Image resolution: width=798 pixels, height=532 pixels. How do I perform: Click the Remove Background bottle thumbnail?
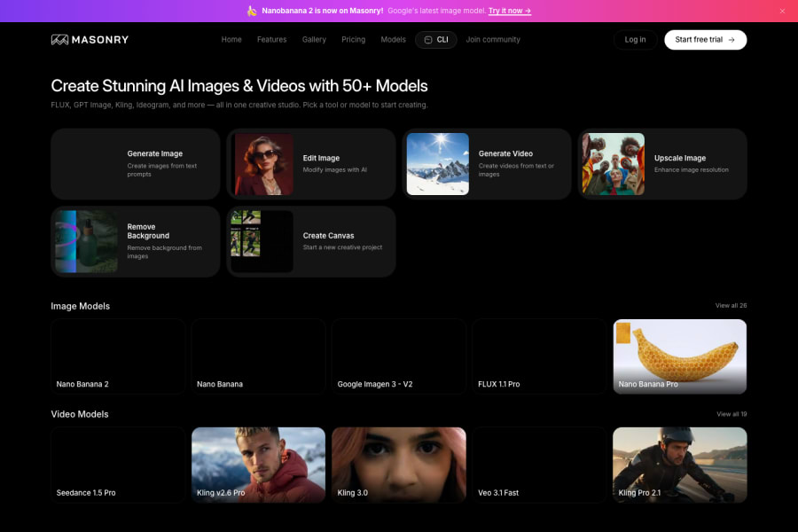87,241
